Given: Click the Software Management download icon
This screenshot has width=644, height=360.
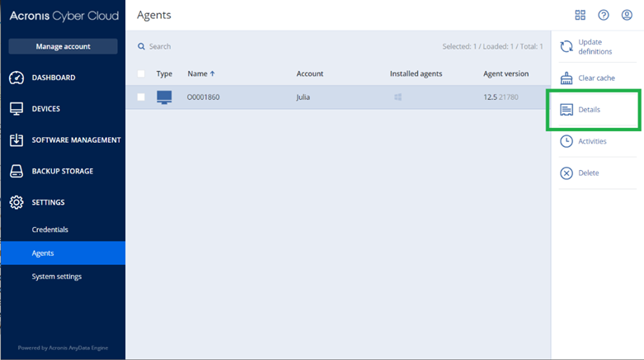Looking at the screenshot, I should coord(16,140).
